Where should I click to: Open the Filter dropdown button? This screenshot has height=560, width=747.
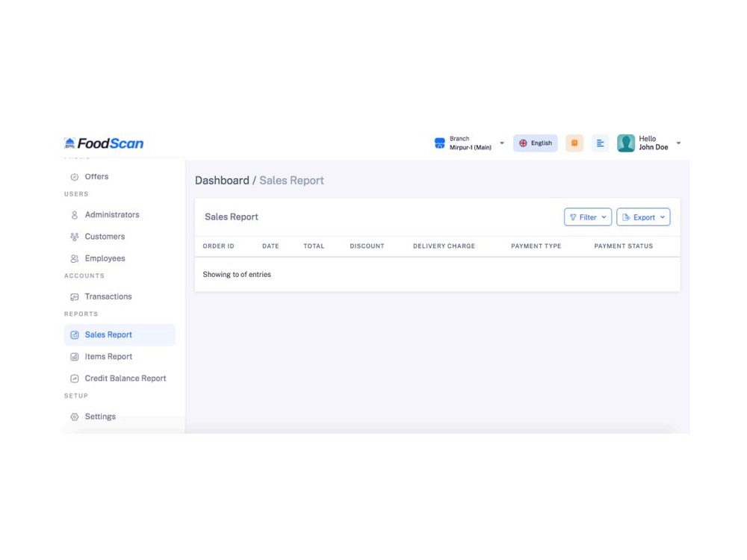pyautogui.click(x=588, y=217)
